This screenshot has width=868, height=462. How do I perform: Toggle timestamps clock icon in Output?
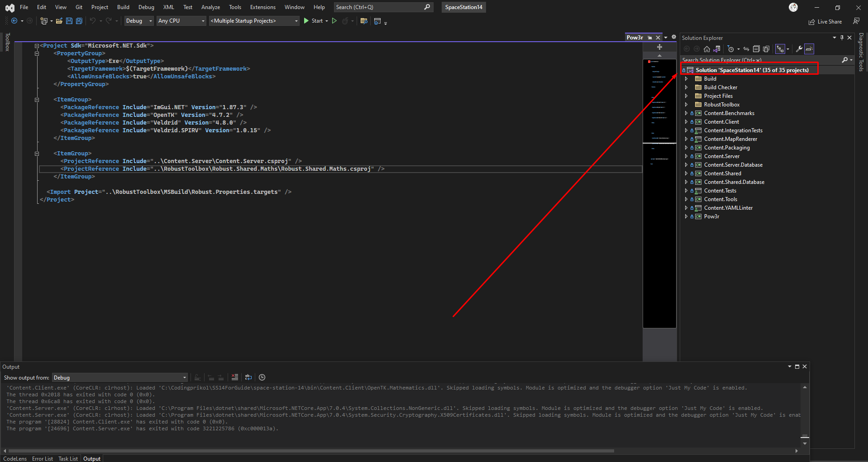point(262,377)
